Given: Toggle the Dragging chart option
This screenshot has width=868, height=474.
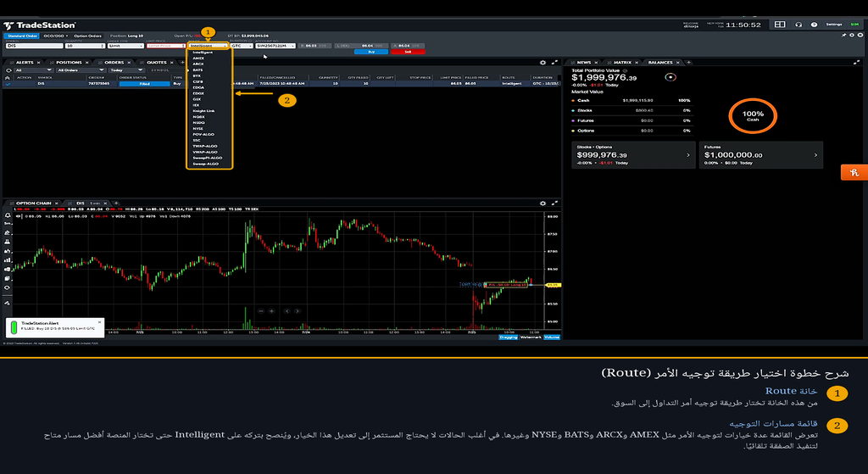Looking at the screenshot, I should point(509,337).
